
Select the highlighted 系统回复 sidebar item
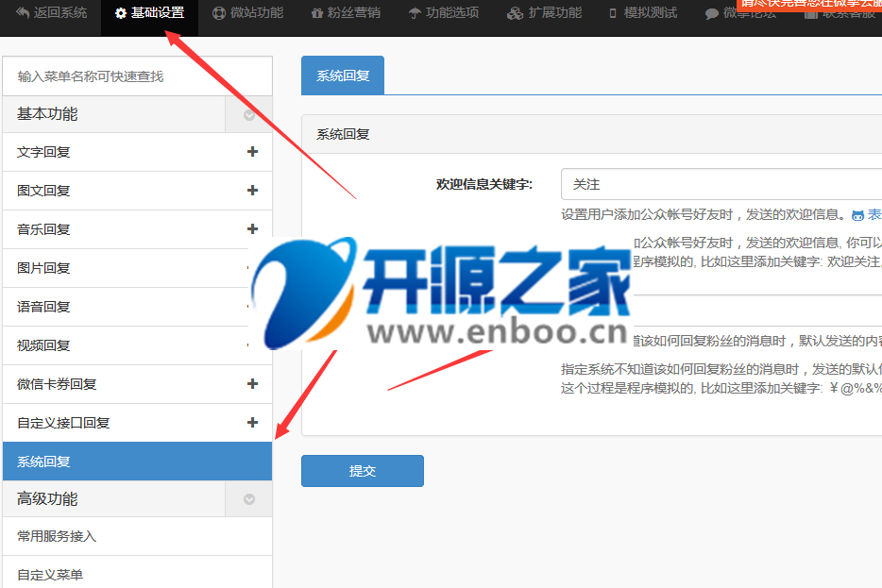pos(137,462)
